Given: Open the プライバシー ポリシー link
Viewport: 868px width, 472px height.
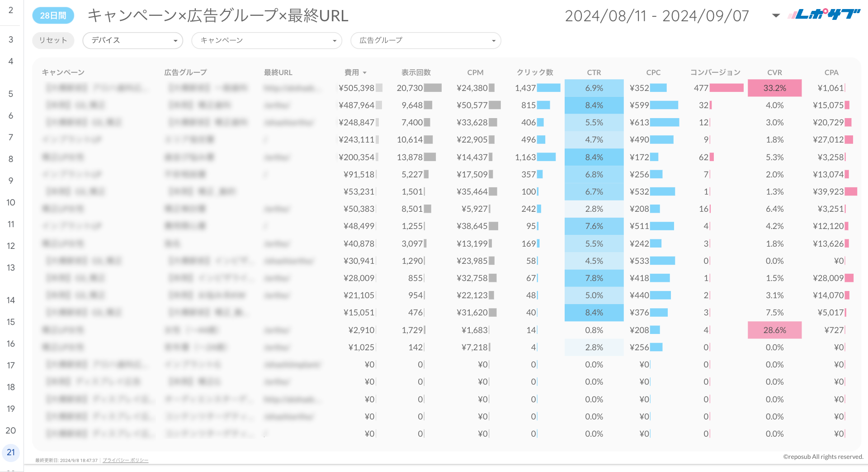Looking at the screenshot, I should 125,460.
